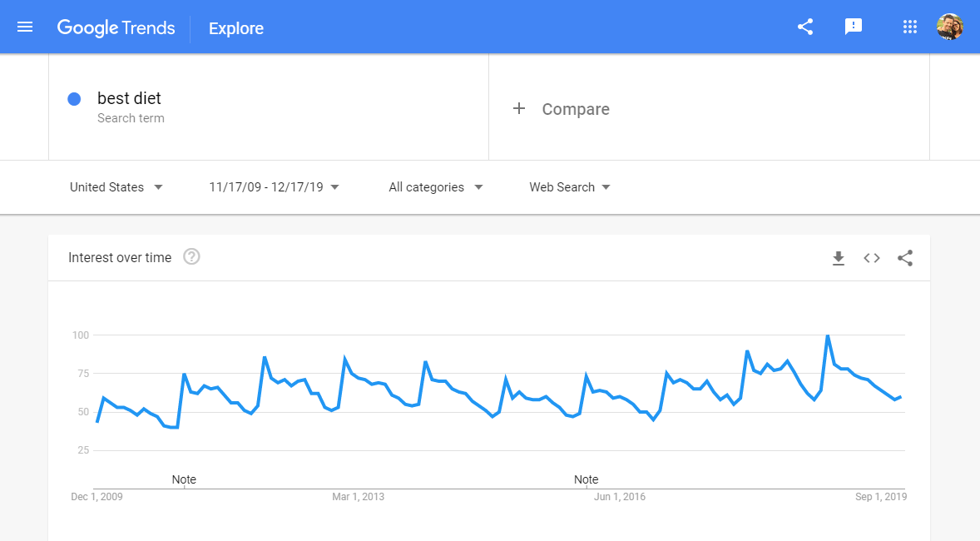The width and height of the screenshot is (980, 541).
Task: Open the Google apps grid
Action: [909, 27]
